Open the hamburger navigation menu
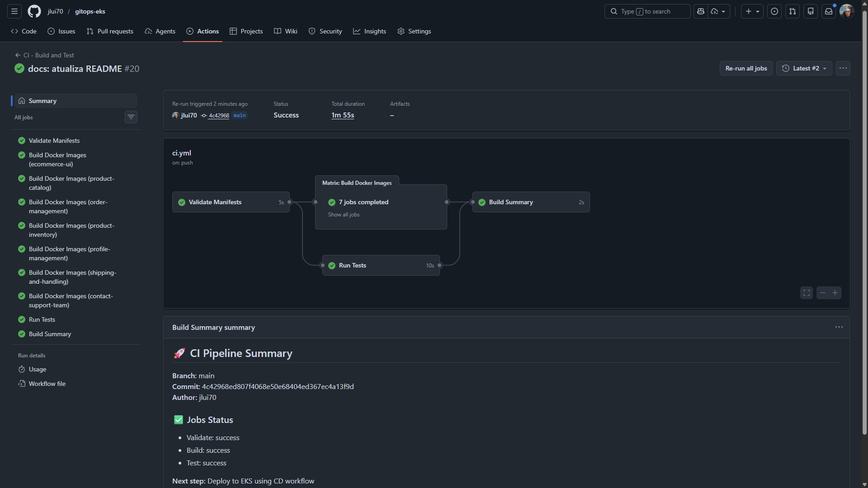The width and height of the screenshot is (868, 488). coord(14,11)
